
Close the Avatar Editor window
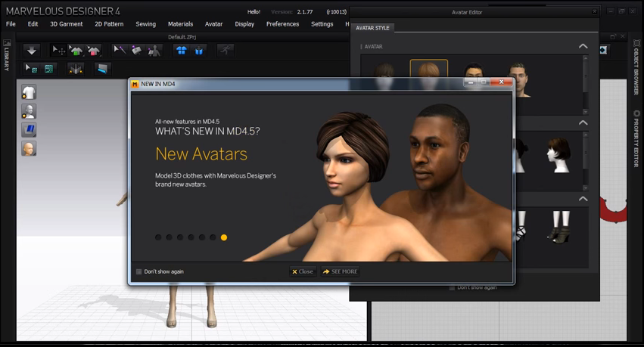pyautogui.click(x=594, y=12)
